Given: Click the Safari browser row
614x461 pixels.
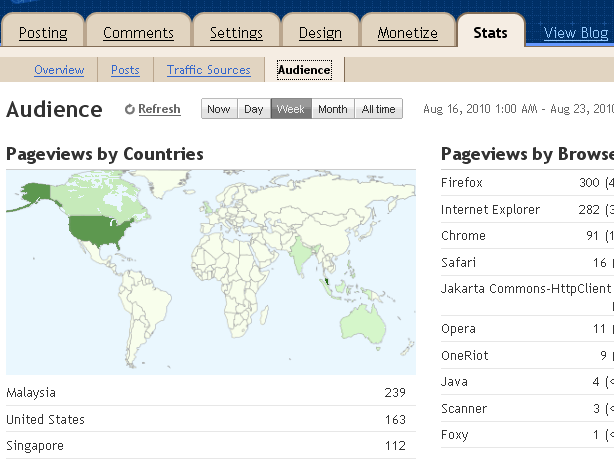Looking at the screenshot, I should (x=527, y=262).
